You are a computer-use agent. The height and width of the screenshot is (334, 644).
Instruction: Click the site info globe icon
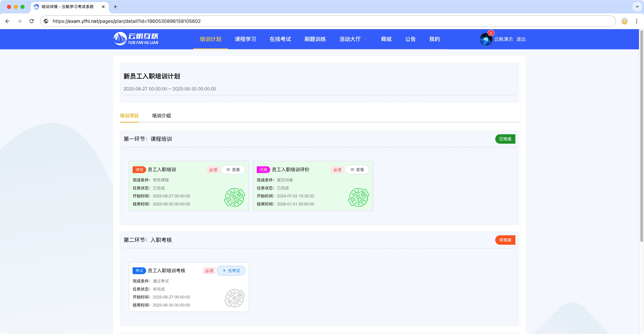[46, 21]
